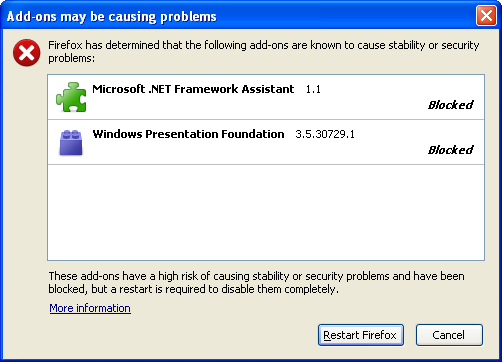Click the blue Lego brick plugin icon
Viewport: 502px width, 362px height.
71,143
